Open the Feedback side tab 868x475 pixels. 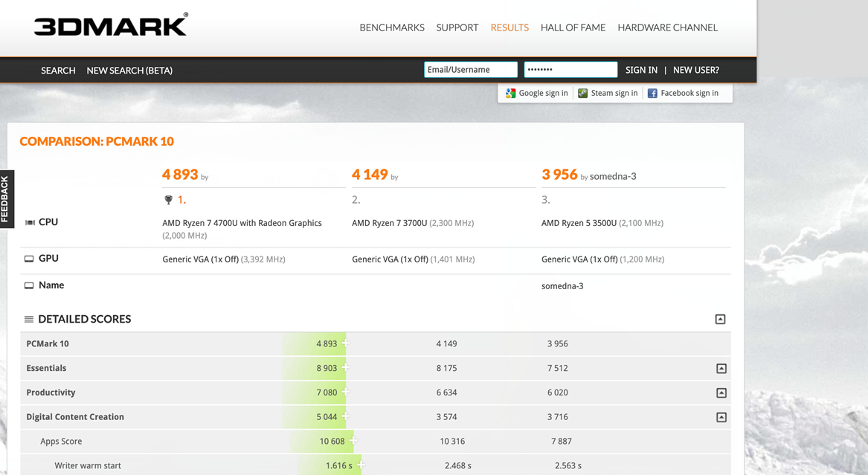(6, 199)
